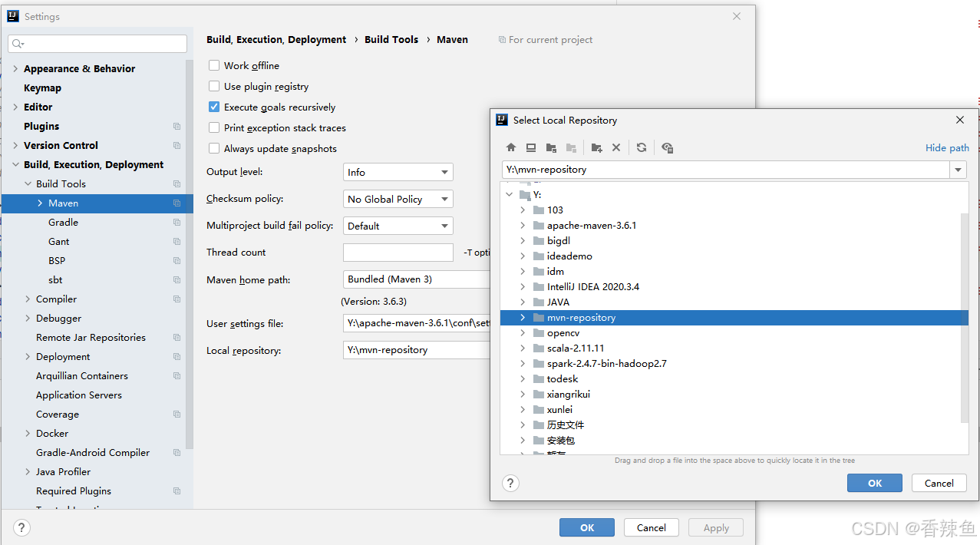Enable Use plugin registry
980x545 pixels.
pyautogui.click(x=214, y=86)
